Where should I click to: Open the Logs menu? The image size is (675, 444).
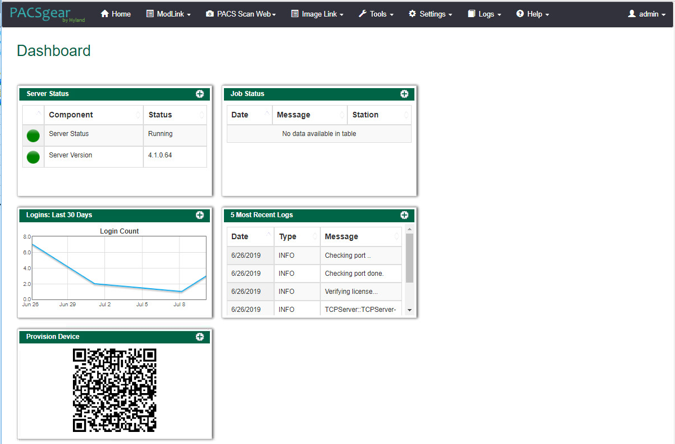tap(484, 14)
